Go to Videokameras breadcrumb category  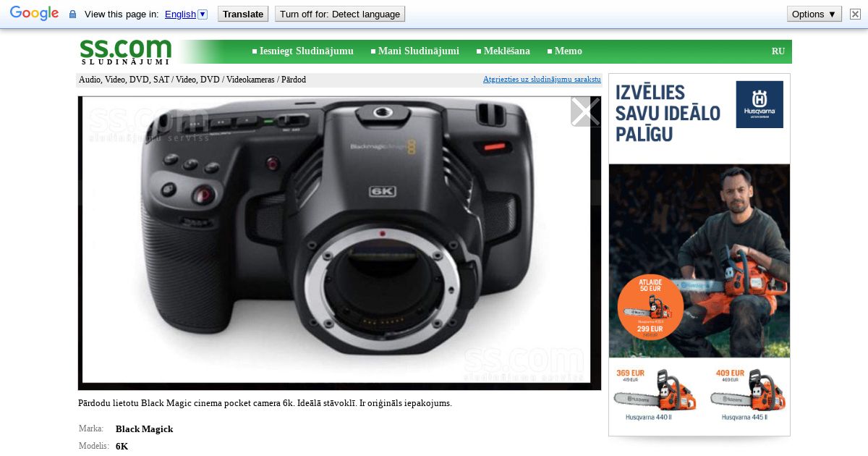point(250,80)
